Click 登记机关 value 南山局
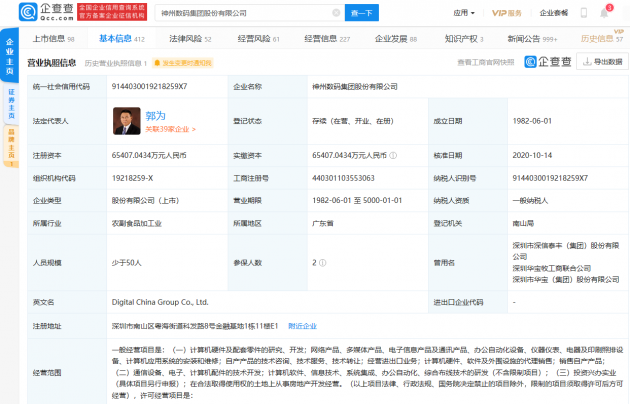 tap(523, 223)
